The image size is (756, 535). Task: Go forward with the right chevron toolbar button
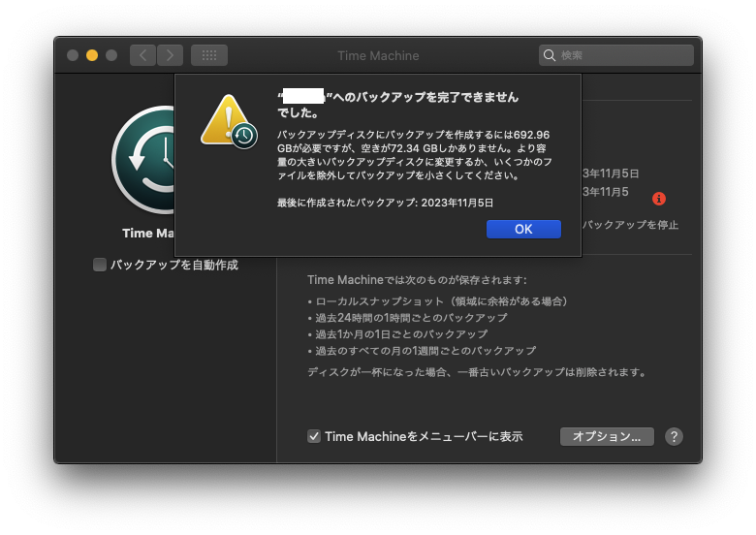tap(170, 55)
